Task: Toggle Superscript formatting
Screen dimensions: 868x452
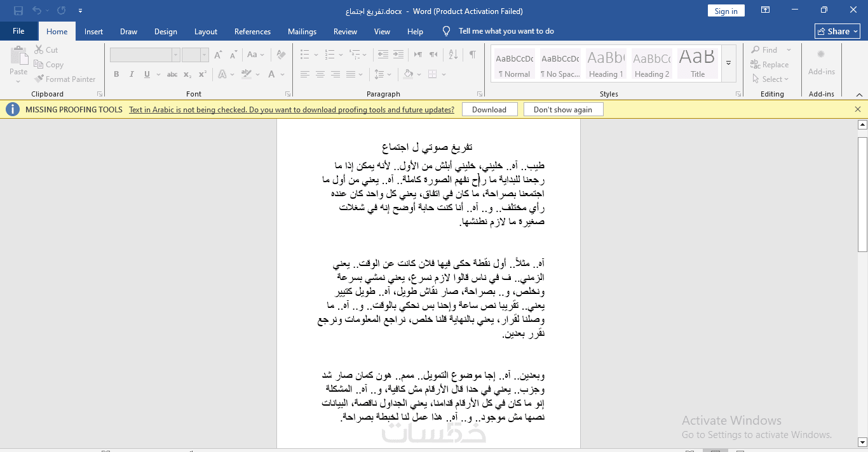Action: [x=203, y=74]
